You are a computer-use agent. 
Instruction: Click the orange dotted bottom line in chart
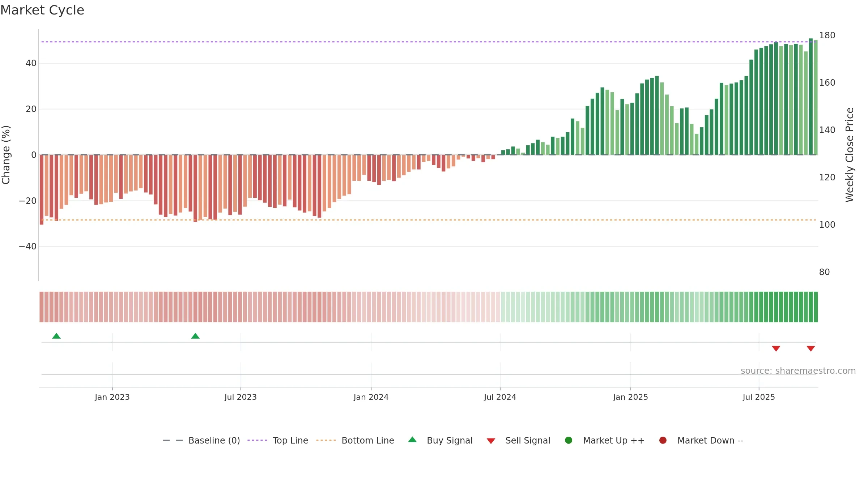click(429, 220)
